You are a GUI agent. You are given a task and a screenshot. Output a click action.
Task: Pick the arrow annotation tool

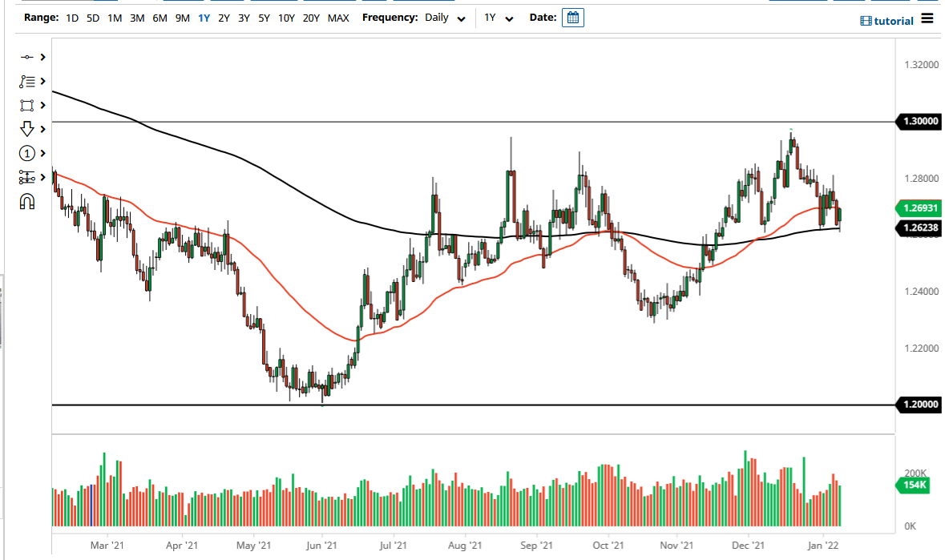pyautogui.click(x=26, y=129)
